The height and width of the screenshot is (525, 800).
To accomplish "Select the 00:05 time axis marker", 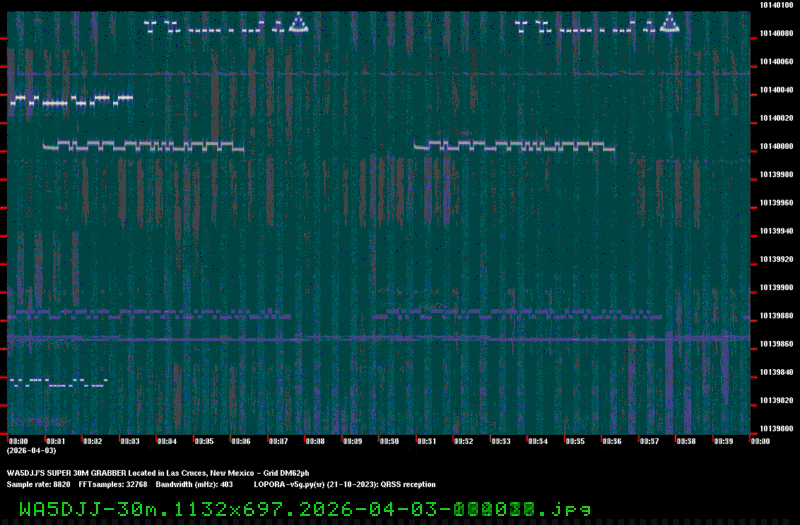I will coord(204,441).
